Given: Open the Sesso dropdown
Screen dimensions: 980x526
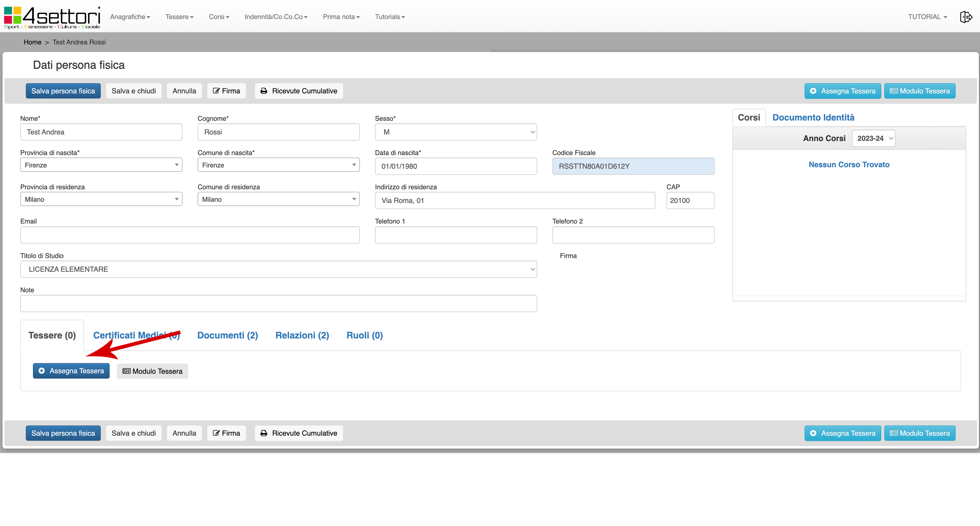Looking at the screenshot, I should tap(455, 132).
